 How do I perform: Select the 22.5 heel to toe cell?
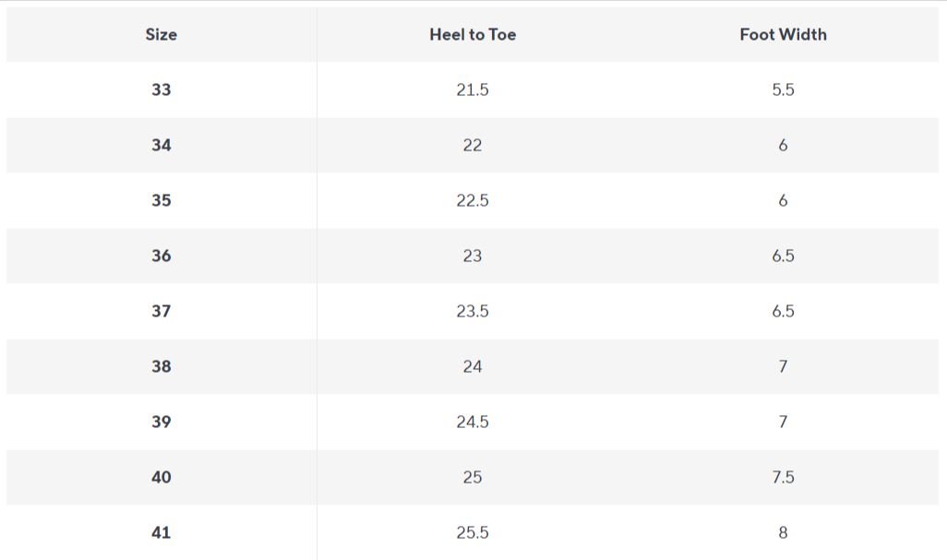tap(473, 201)
